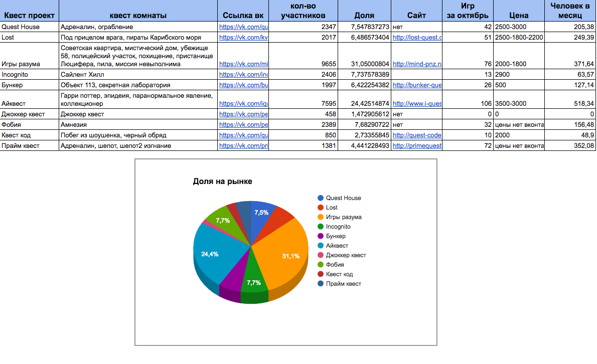Viewport: 597px width, 364px height.
Task: Click price cell 2500-1800-2200
Action: tap(519, 38)
